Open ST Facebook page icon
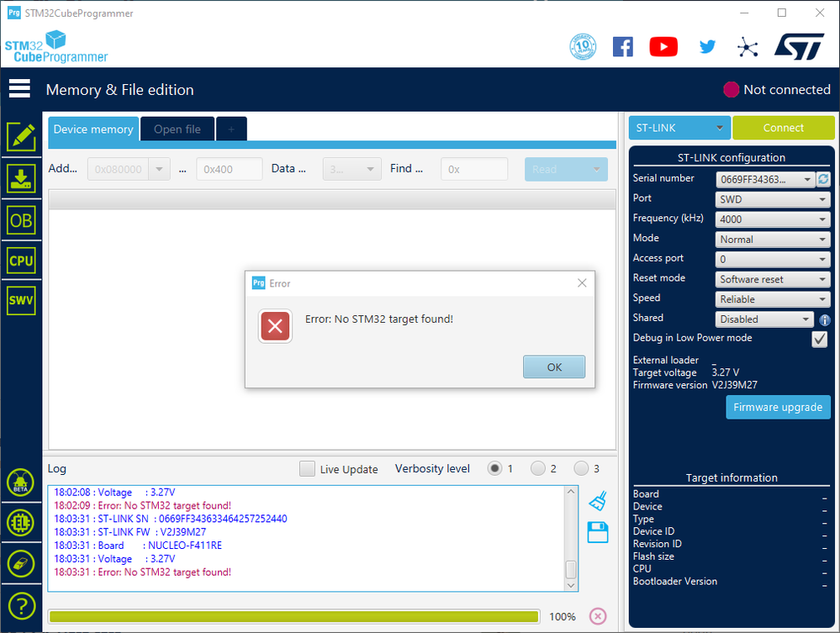The width and height of the screenshot is (840, 633). coord(622,47)
